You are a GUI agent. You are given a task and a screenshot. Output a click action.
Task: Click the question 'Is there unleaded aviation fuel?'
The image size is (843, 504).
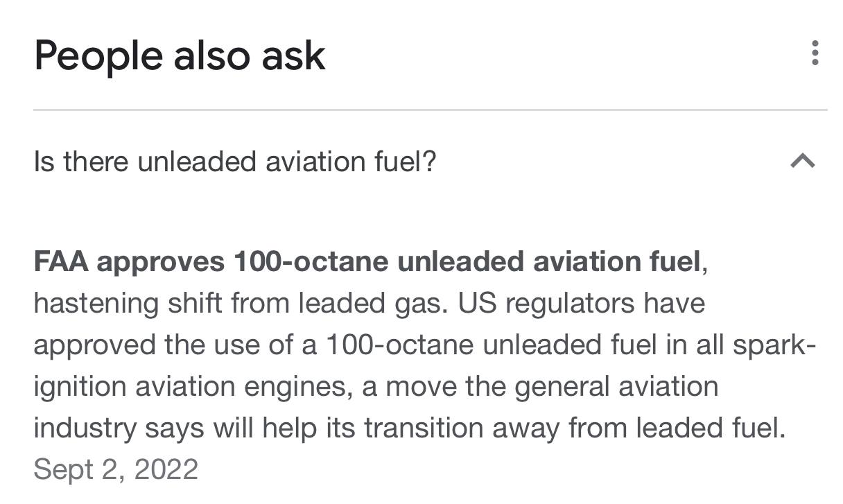click(235, 162)
